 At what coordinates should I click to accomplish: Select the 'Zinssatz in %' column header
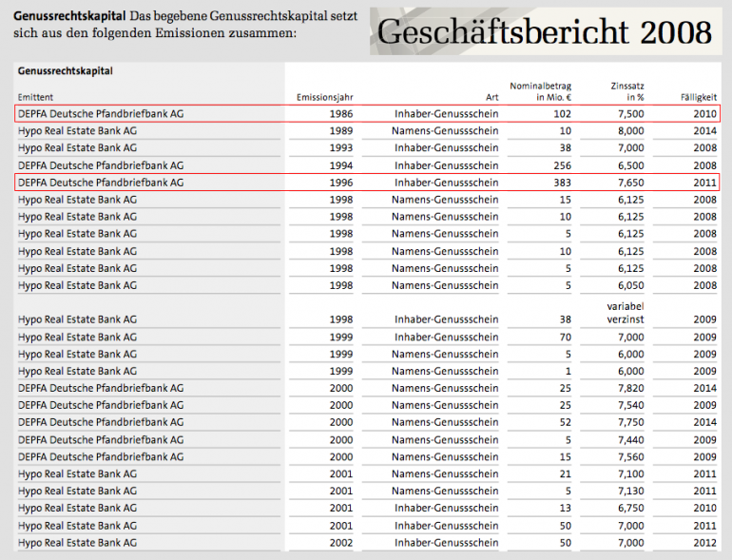point(627,91)
